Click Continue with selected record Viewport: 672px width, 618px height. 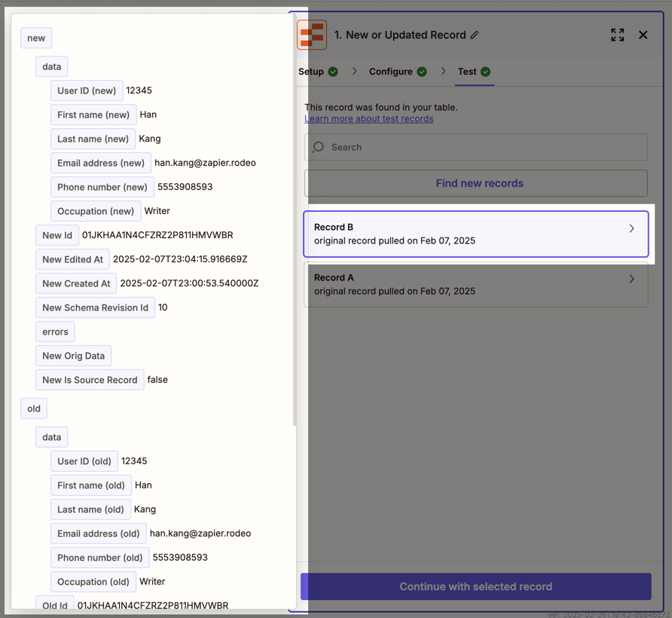pos(475,586)
